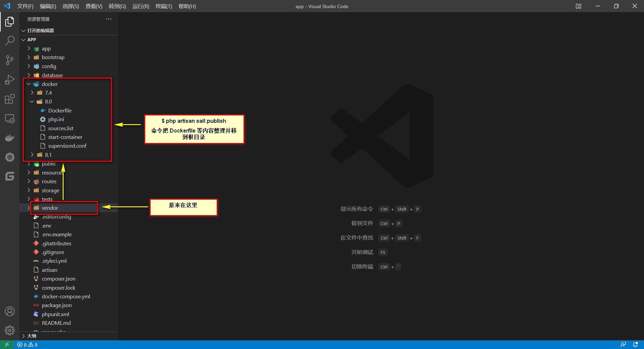Viewport: 644px width, 349px height.
Task: Expand the storage folder
Action: 69,190
